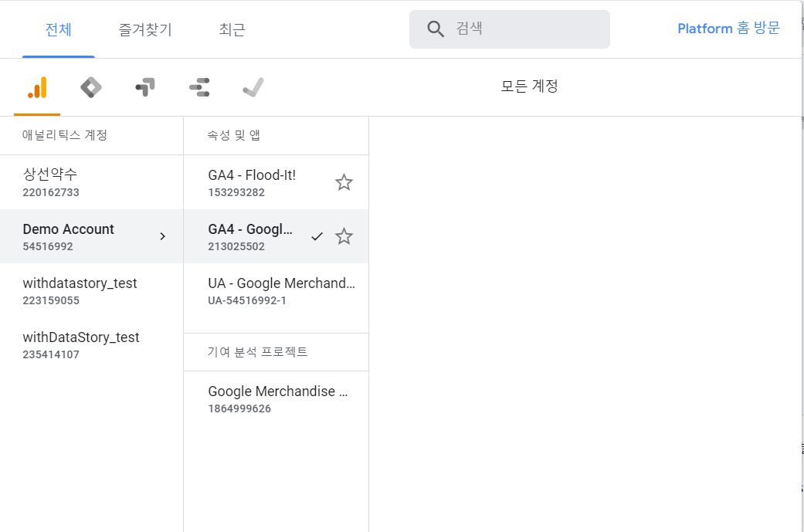Switch to the 전체 tab
The image size is (804, 532).
tap(59, 29)
